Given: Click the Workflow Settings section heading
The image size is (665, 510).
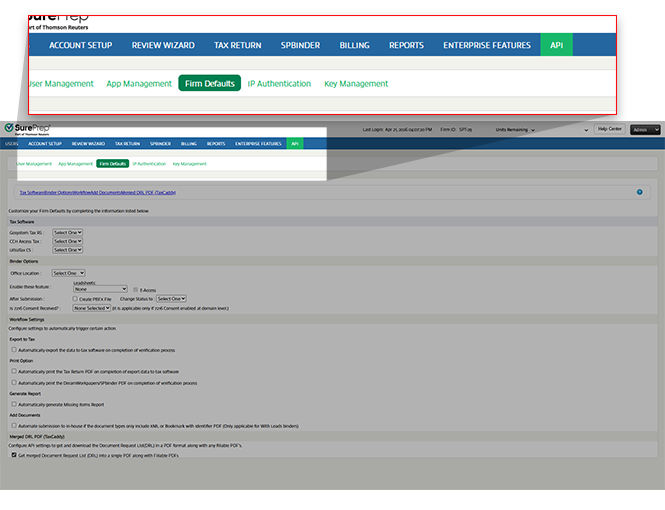Looking at the screenshot, I should pos(27,319).
